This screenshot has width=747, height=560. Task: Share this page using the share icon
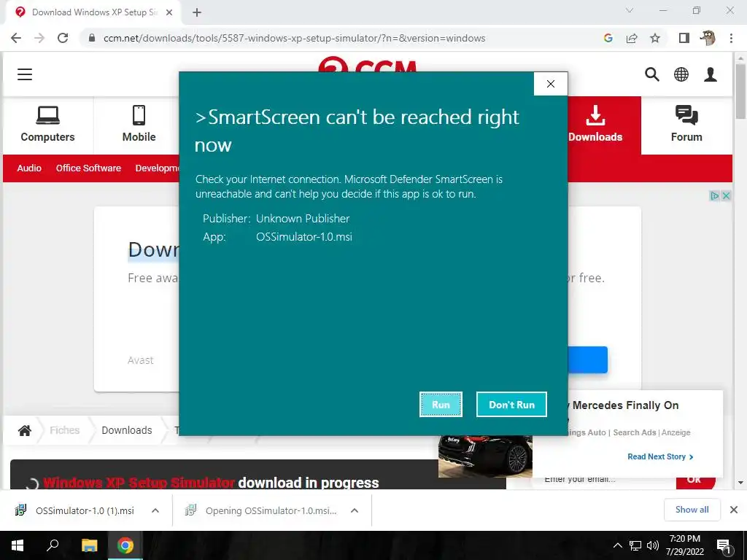pyautogui.click(x=632, y=38)
